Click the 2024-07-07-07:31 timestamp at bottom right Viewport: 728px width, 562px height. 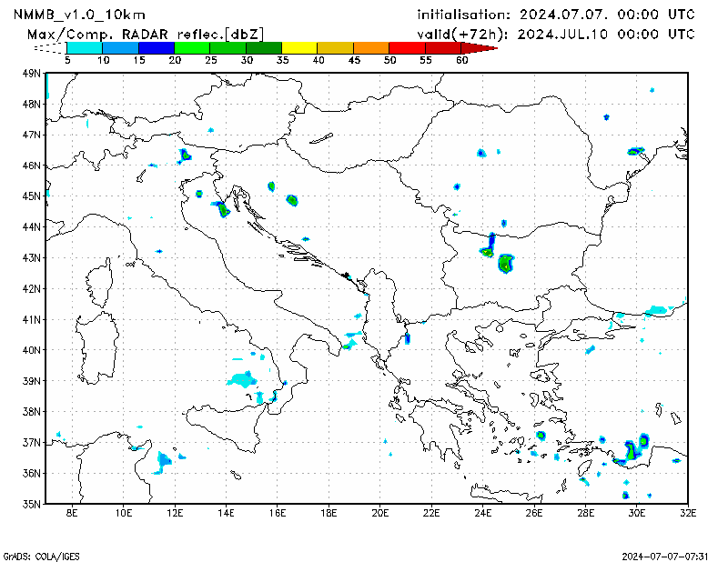pos(664,555)
